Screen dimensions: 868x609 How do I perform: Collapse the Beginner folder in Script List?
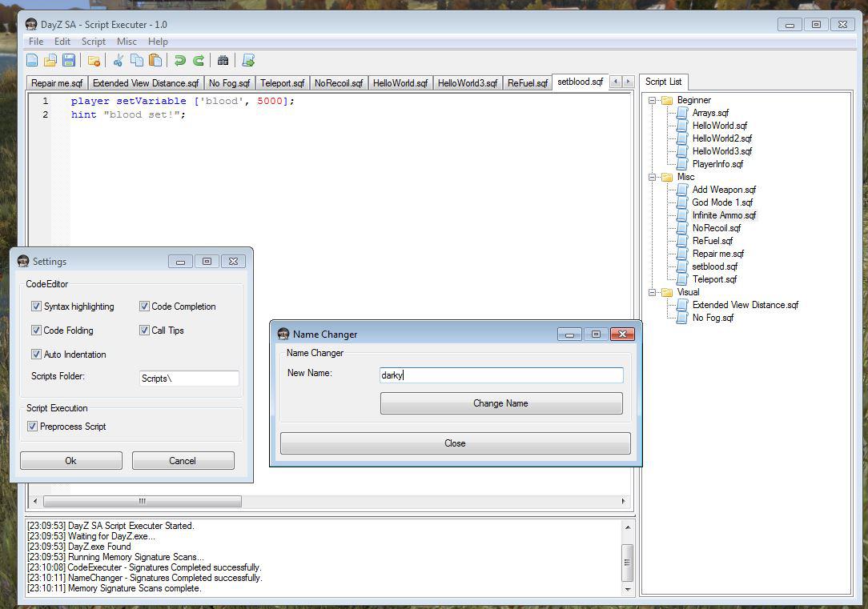tap(653, 100)
